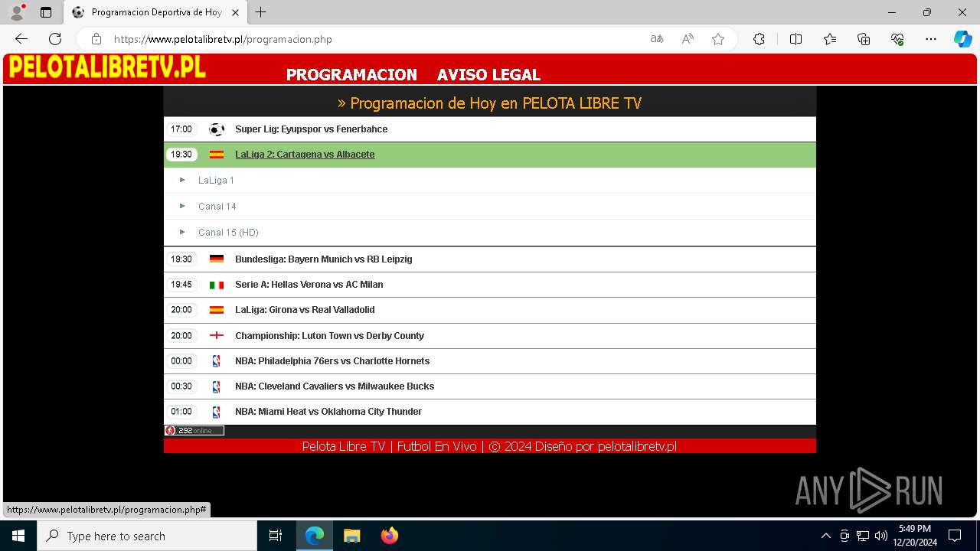Click the 17:00 time label

181,129
